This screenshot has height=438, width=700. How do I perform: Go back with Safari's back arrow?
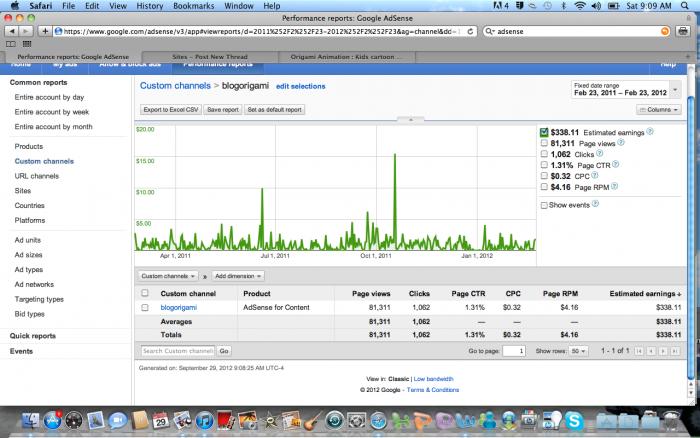(x=12, y=31)
